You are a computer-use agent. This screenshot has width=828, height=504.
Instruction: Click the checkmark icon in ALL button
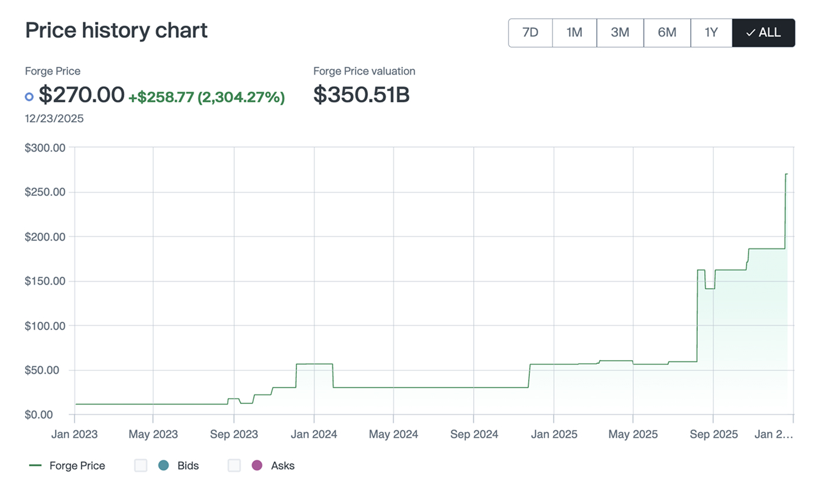coord(750,33)
